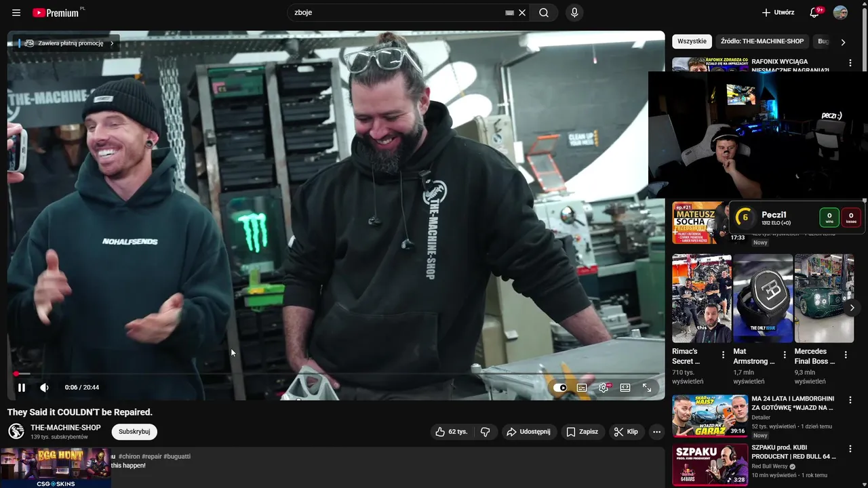Select the Wszystkie filter chip
Viewport: 868px width, 488px height.
point(692,41)
